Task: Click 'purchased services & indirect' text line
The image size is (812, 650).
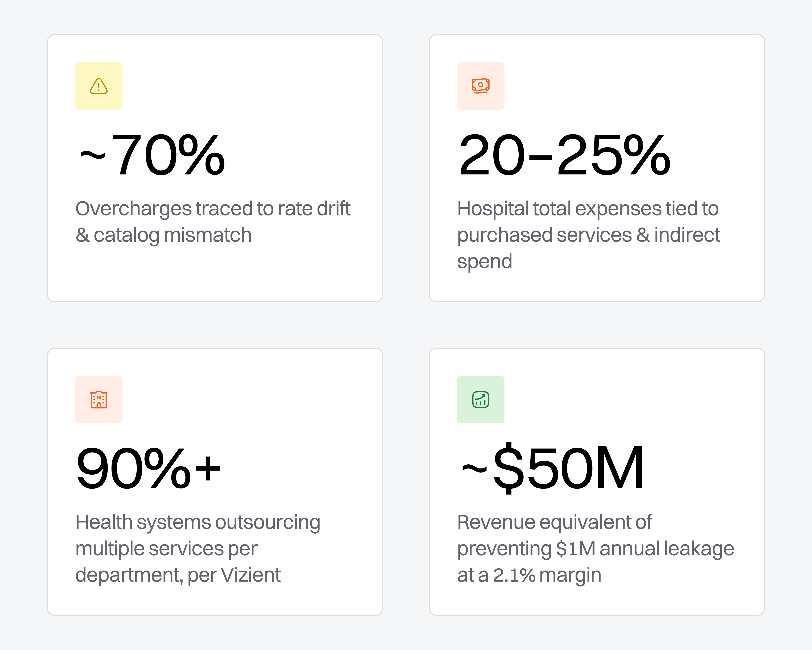Action: (589, 235)
